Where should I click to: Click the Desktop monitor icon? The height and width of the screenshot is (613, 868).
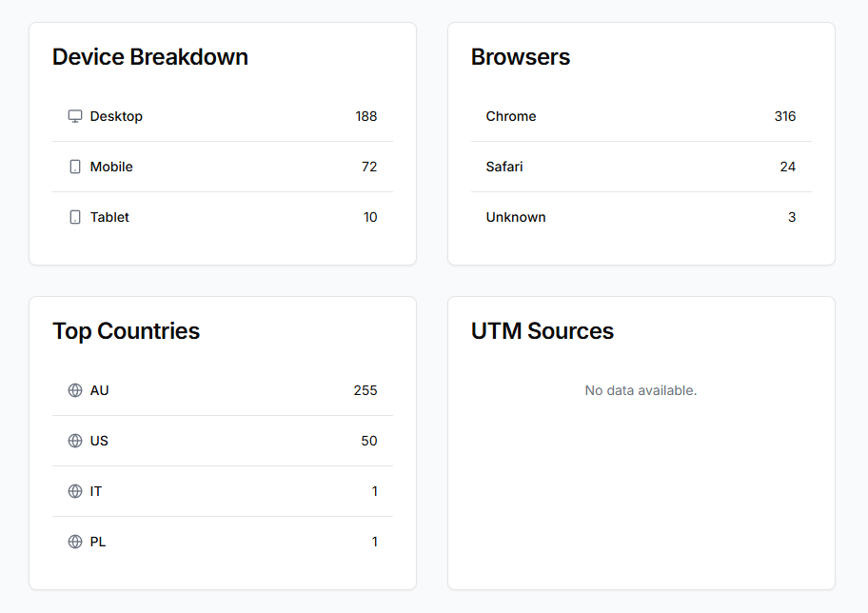pos(75,116)
